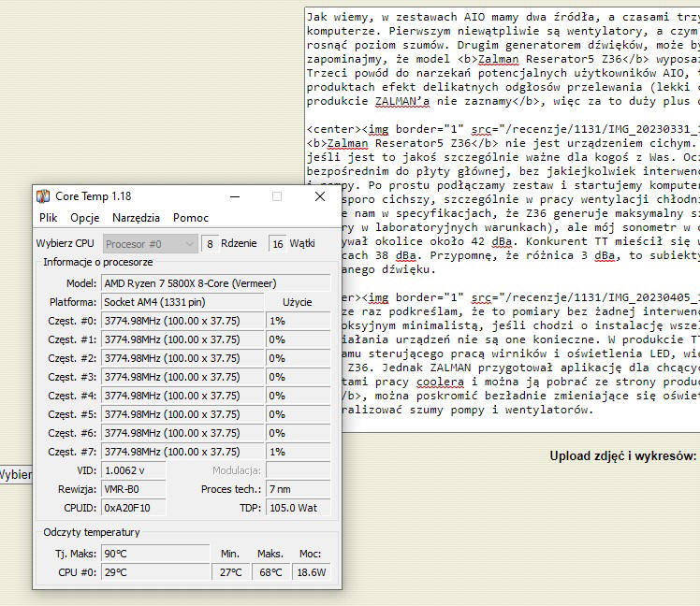Image resolution: width=700 pixels, height=606 pixels.
Task: Select the Częst. #5 frequency value
Action: (182, 414)
